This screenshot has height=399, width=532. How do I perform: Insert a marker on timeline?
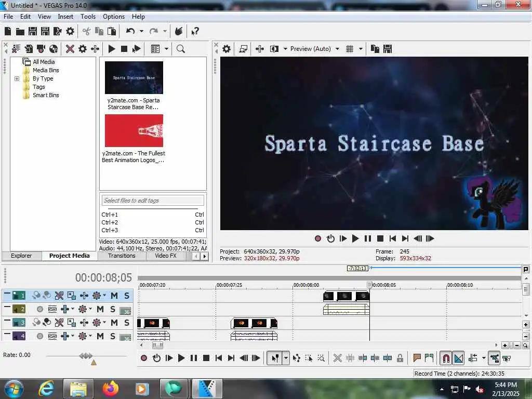pos(417,358)
